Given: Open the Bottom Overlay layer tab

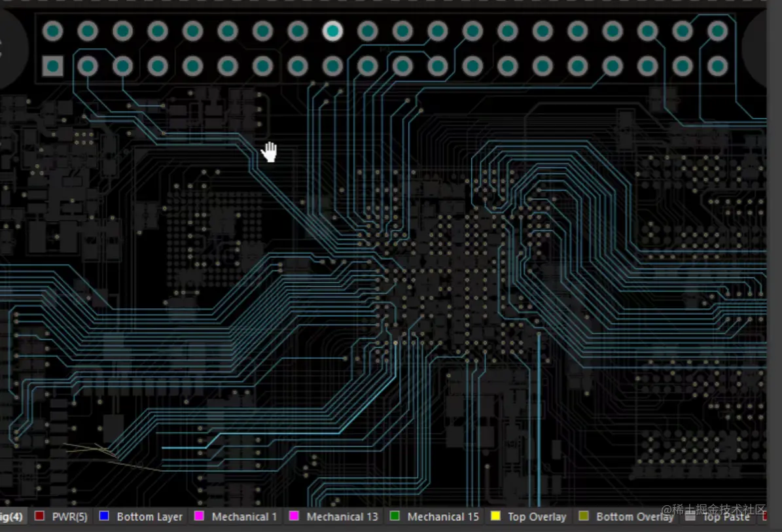Looking at the screenshot, I should click(x=626, y=516).
